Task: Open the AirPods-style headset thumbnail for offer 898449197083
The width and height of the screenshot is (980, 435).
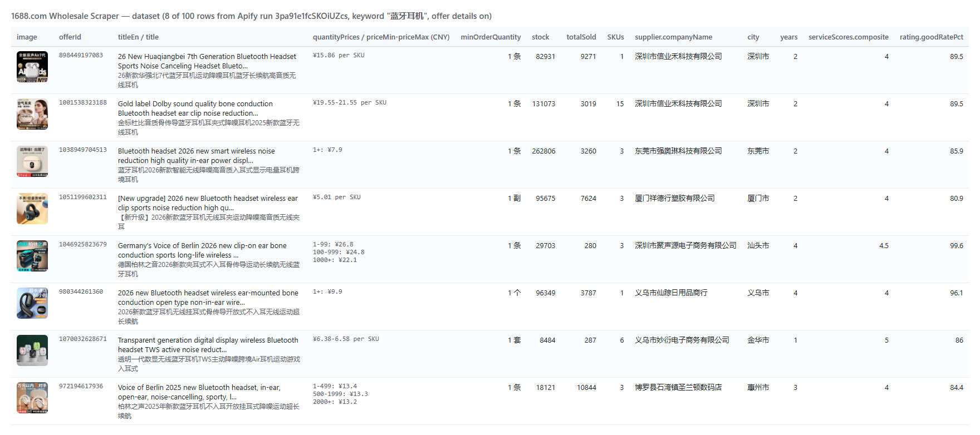Action: (32, 67)
